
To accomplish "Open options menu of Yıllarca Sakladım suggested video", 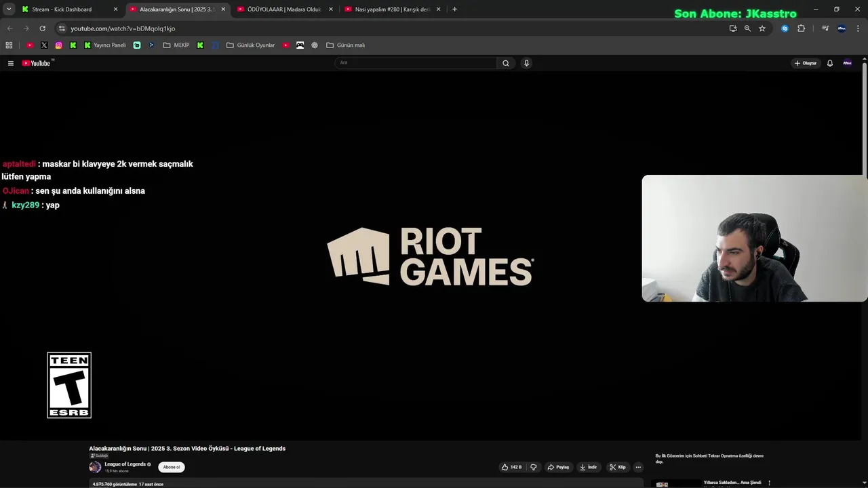I will coord(769,483).
